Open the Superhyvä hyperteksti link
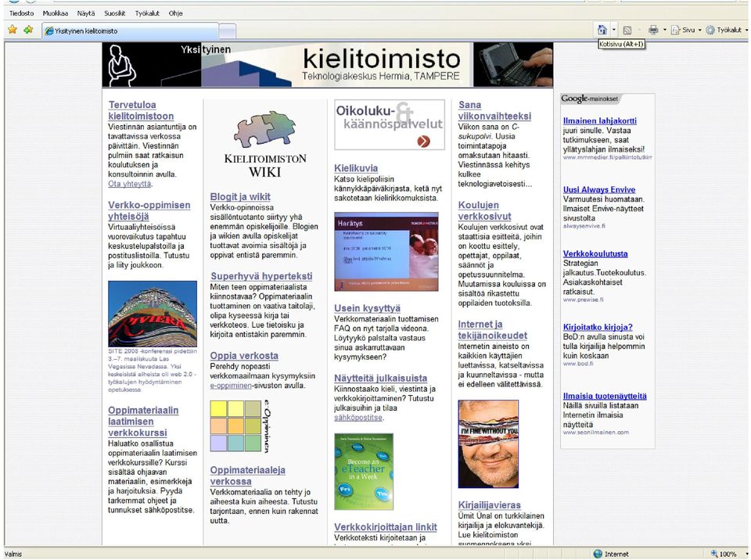 pos(261,276)
